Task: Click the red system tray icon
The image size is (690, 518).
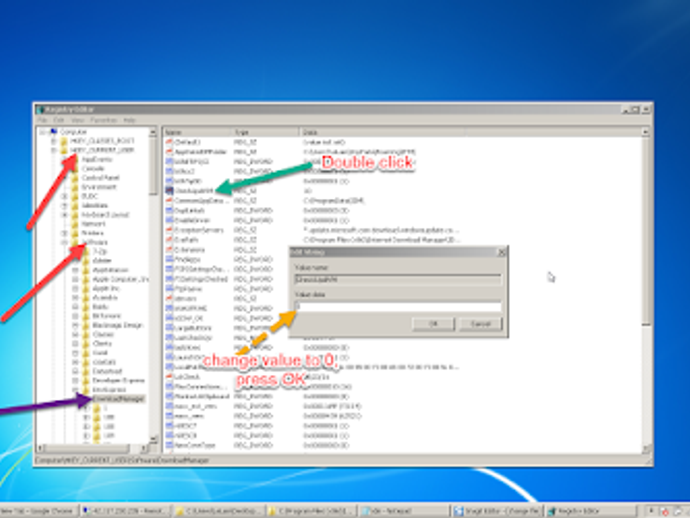Action: [664, 511]
